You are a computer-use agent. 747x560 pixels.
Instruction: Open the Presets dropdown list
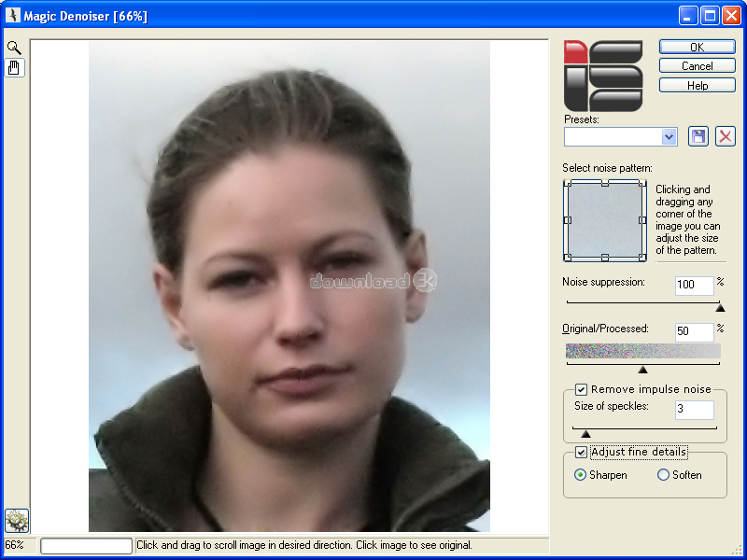pyautogui.click(x=669, y=137)
